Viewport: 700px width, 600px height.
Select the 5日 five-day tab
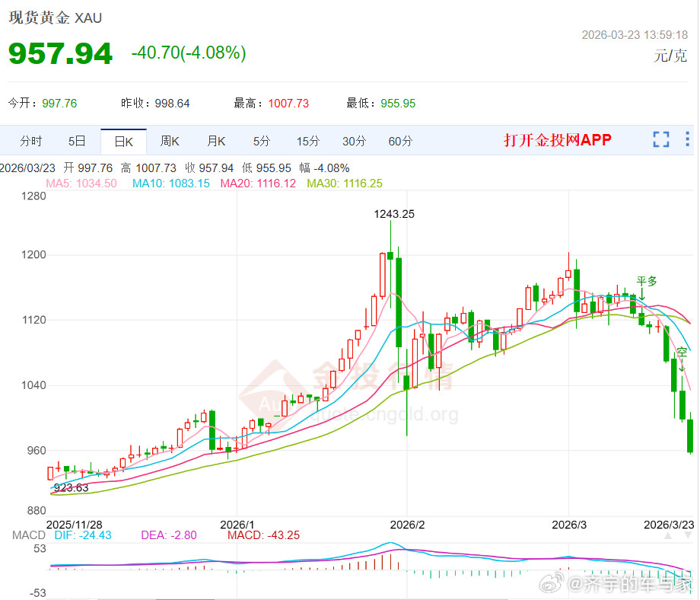coord(77,141)
